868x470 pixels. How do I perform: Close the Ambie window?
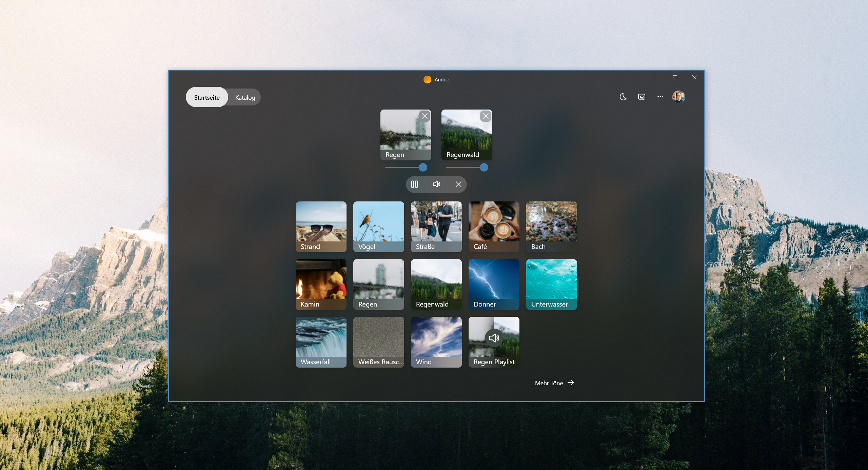tap(694, 77)
